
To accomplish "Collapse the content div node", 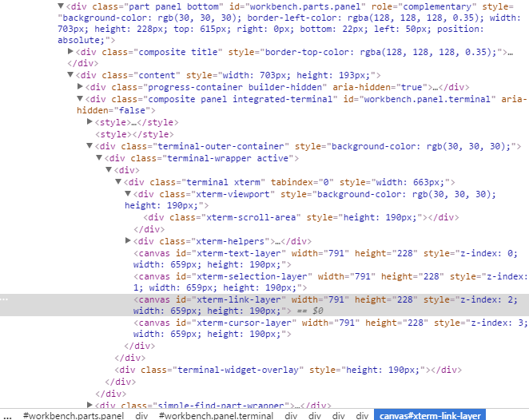I will tap(70, 74).
